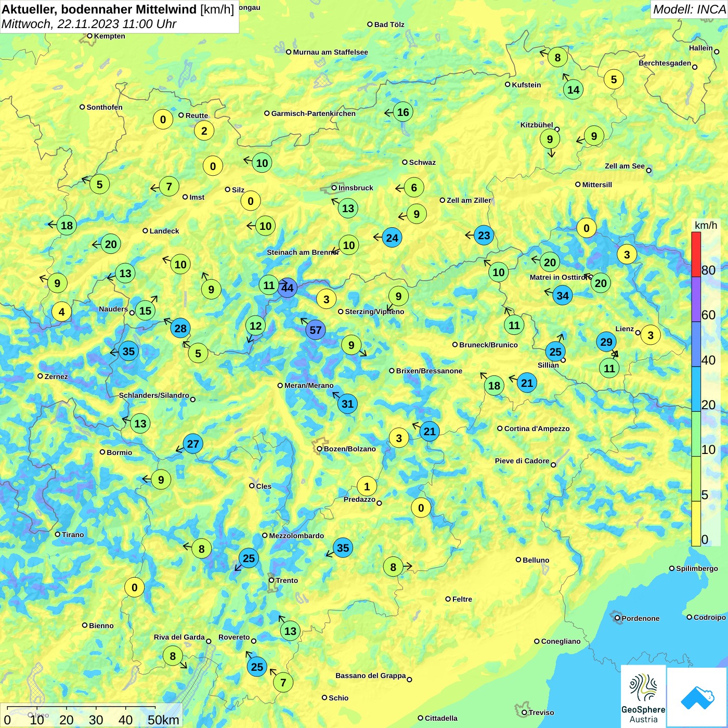Screen dimensions: 728x728
Task: Select the 7 km/h marker near Imst
Action: coord(169,186)
